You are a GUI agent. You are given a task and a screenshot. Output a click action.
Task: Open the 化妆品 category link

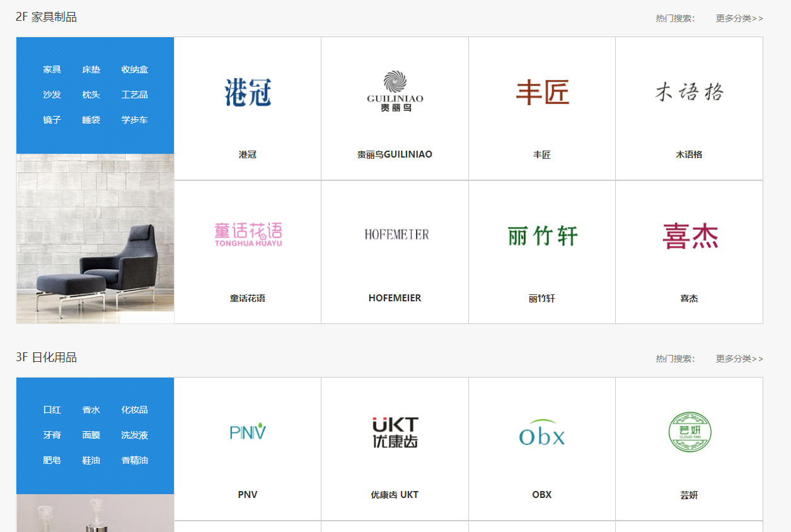(x=135, y=410)
